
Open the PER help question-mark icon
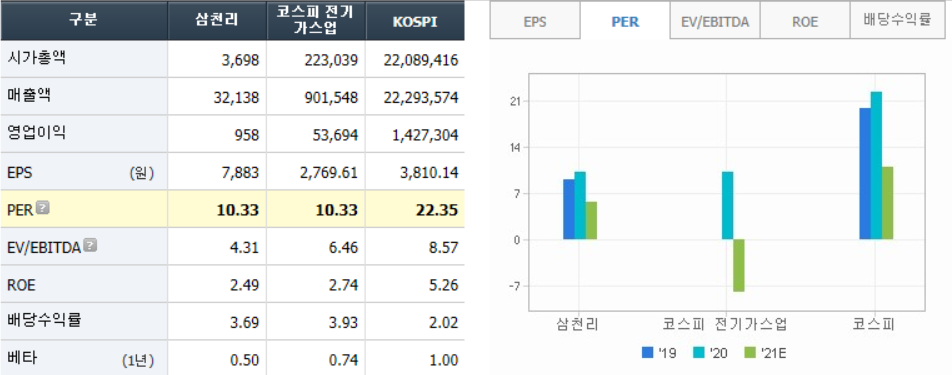click(42, 208)
